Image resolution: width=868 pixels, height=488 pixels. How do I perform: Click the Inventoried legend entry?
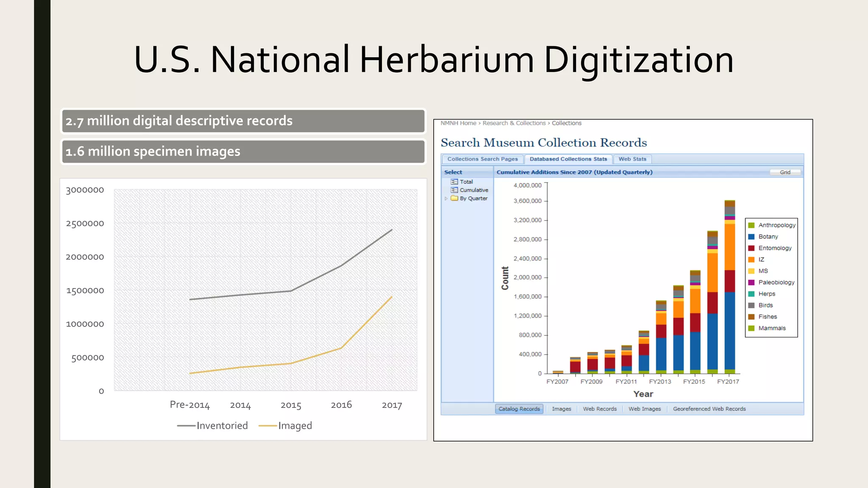pyautogui.click(x=212, y=426)
